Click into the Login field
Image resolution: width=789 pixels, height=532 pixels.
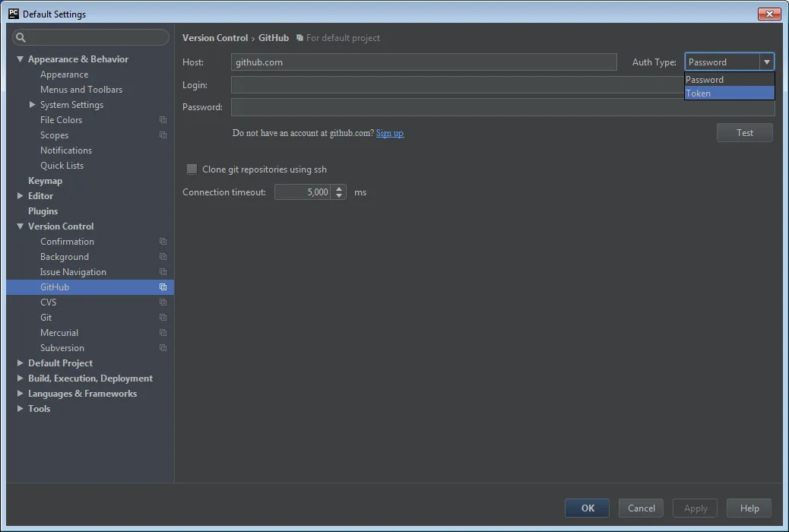point(457,85)
